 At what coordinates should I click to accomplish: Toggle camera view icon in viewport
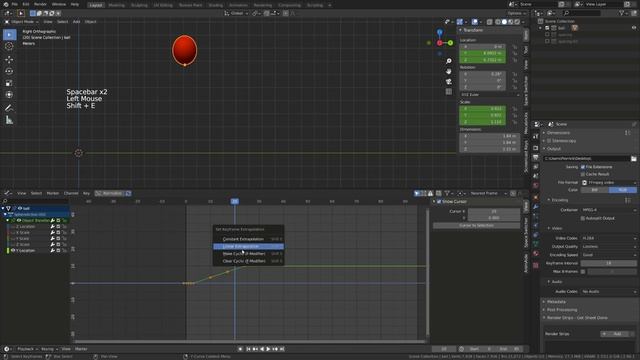tap(449, 81)
